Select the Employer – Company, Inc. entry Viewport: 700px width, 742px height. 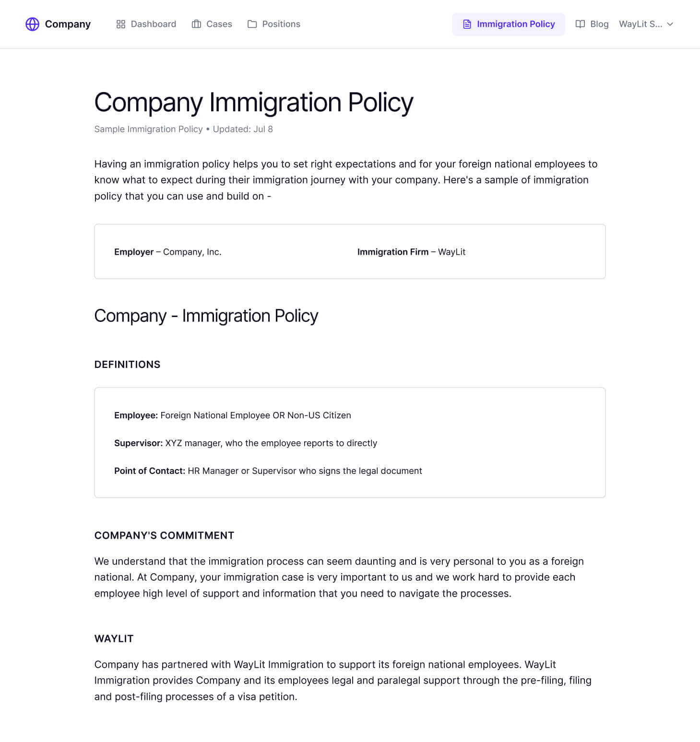coord(168,251)
